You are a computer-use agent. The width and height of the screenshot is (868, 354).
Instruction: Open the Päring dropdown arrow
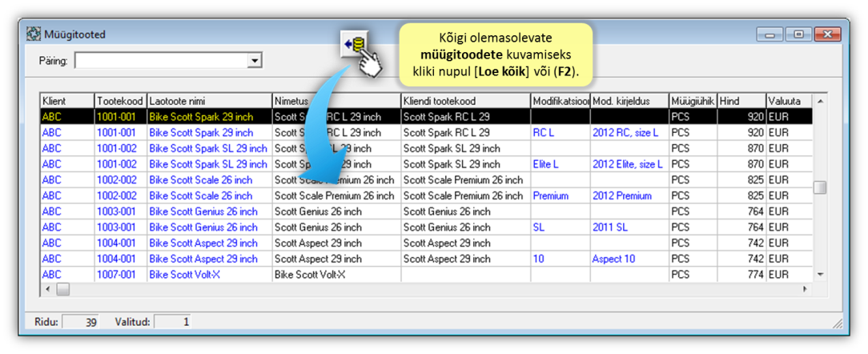[255, 61]
